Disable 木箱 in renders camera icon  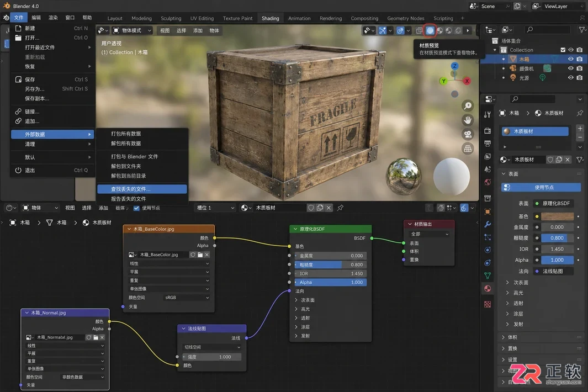tap(580, 59)
